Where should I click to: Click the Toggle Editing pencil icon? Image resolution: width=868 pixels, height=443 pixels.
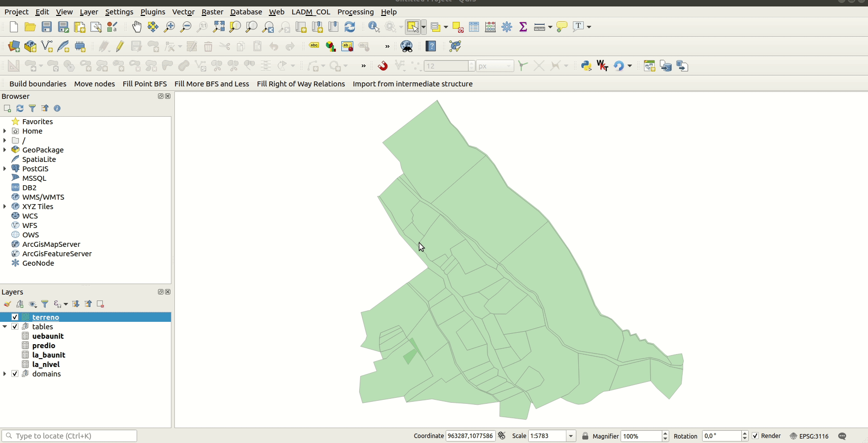pos(120,47)
